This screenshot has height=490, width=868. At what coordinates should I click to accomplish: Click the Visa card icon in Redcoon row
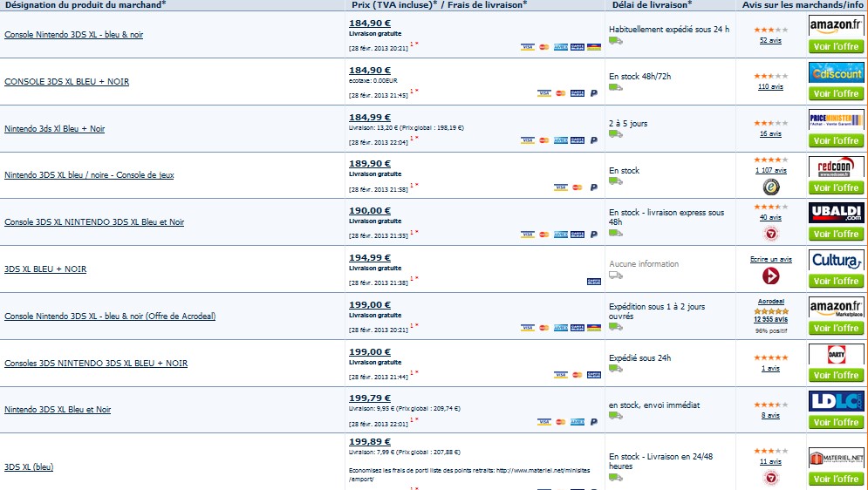pyautogui.click(x=561, y=187)
